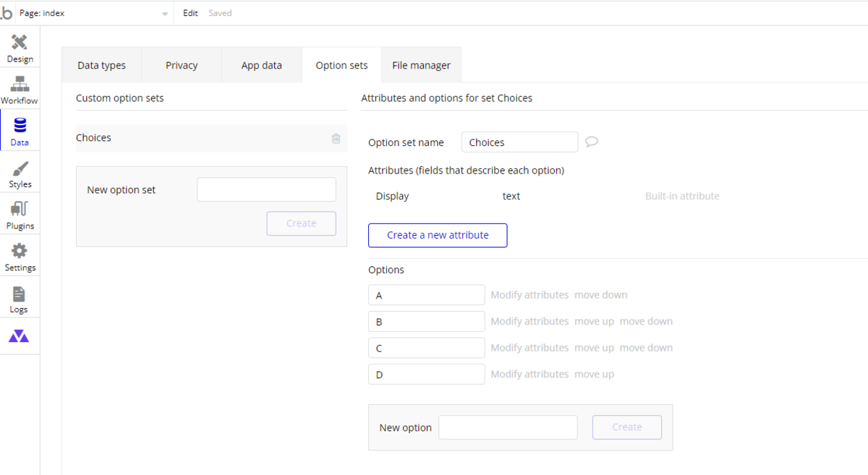View the Logs section
The height and width of the screenshot is (475, 868).
coord(20,299)
